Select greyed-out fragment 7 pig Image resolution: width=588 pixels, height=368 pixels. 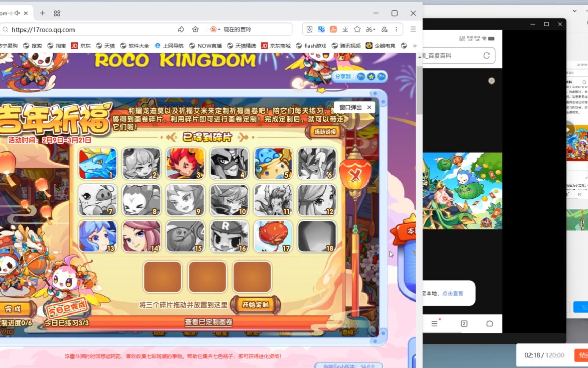[98, 200]
